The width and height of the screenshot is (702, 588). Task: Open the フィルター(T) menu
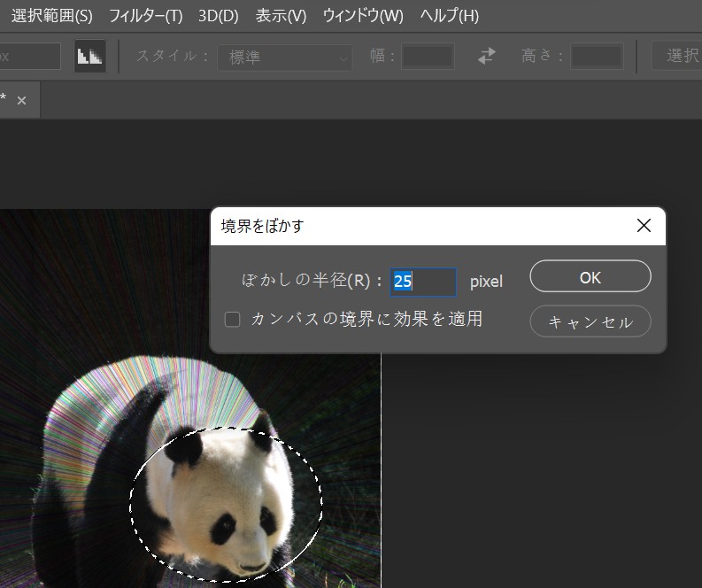coord(145,16)
